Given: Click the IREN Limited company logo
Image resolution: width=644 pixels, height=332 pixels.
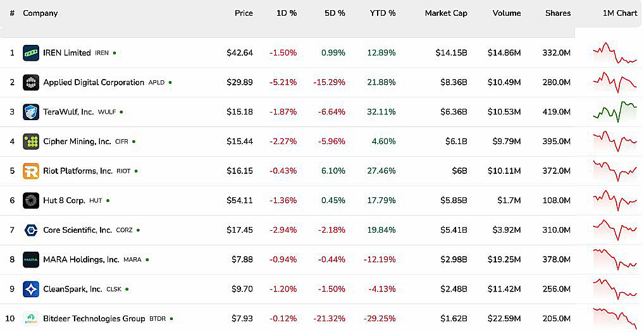Looking at the screenshot, I should pyautogui.click(x=31, y=53).
